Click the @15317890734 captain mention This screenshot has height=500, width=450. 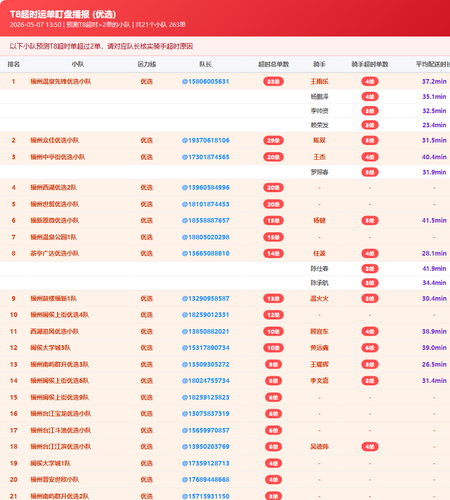point(206,348)
